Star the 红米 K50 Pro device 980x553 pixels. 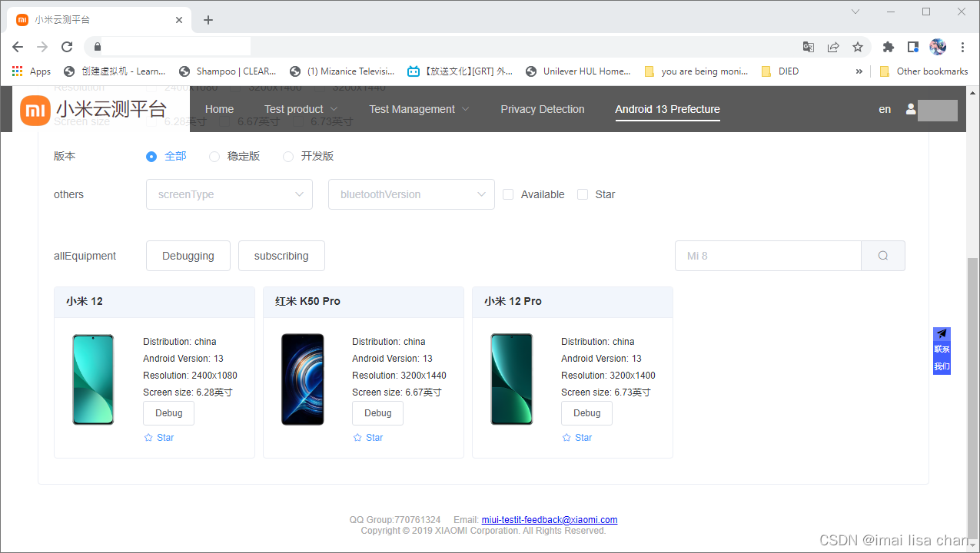point(368,438)
